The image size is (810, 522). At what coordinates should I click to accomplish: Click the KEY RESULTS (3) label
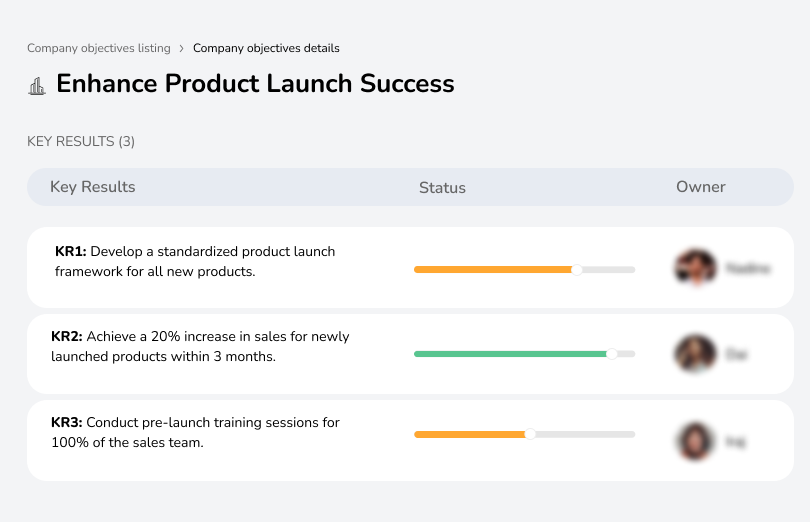(x=81, y=142)
